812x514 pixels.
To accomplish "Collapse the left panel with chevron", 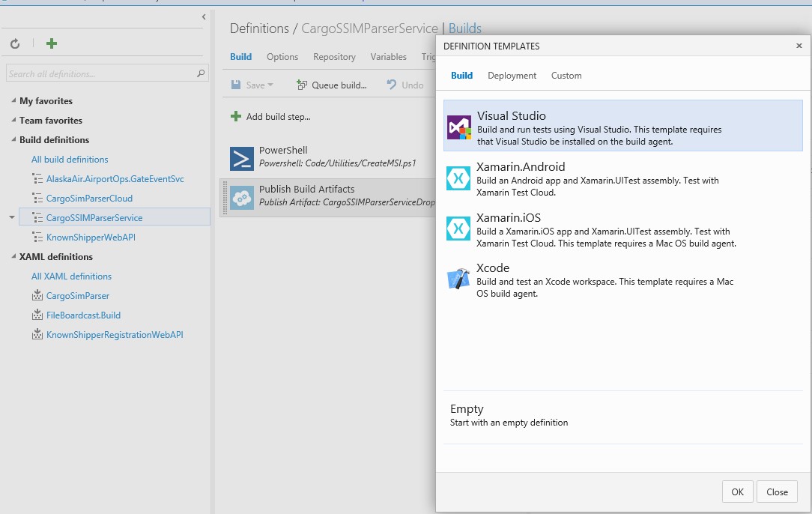I will (204, 16).
